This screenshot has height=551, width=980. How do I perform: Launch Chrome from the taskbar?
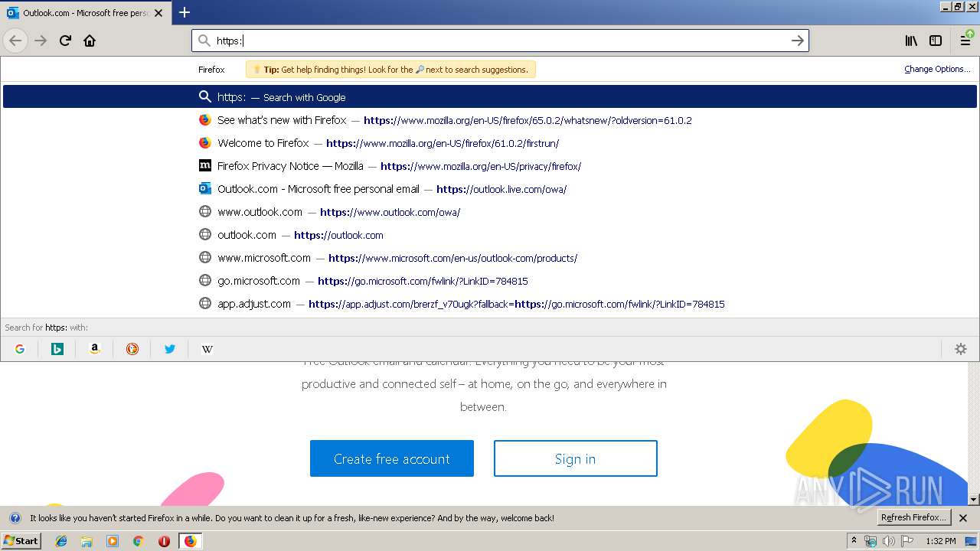(x=139, y=541)
